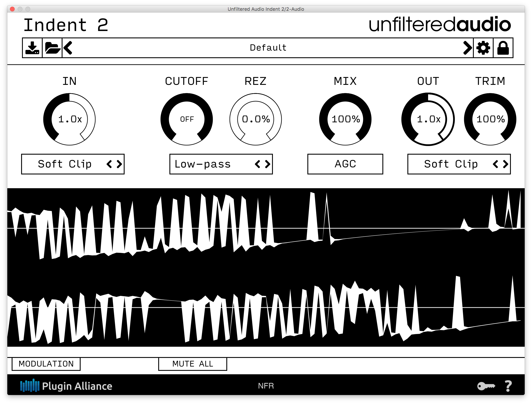This screenshot has height=404, width=532.
Task: Select previous input clip mode arrow
Action: (x=109, y=164)
